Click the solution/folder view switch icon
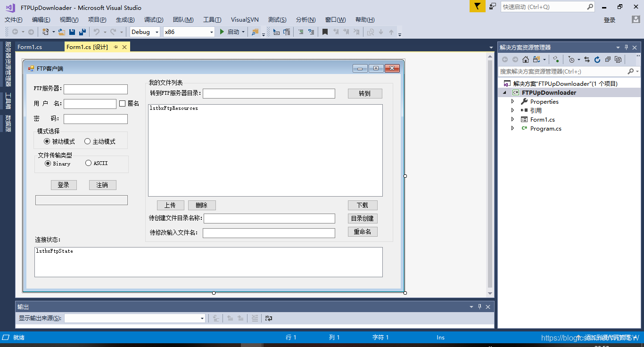 pos(537,59)
